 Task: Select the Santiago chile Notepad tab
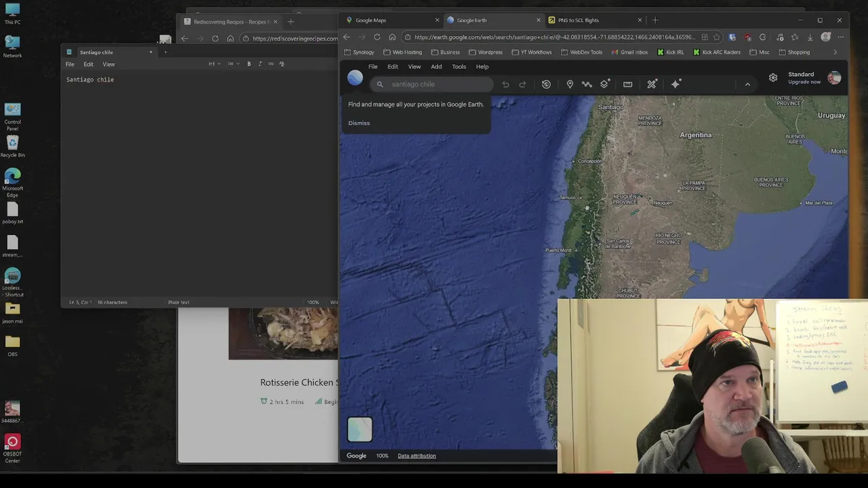click(x=109, y=52)
